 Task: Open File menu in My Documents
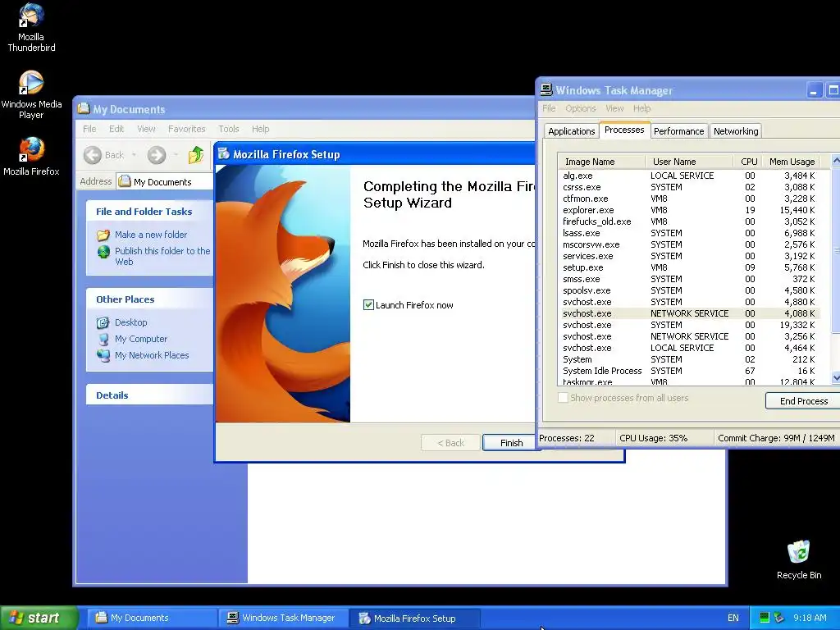point(89,129)
